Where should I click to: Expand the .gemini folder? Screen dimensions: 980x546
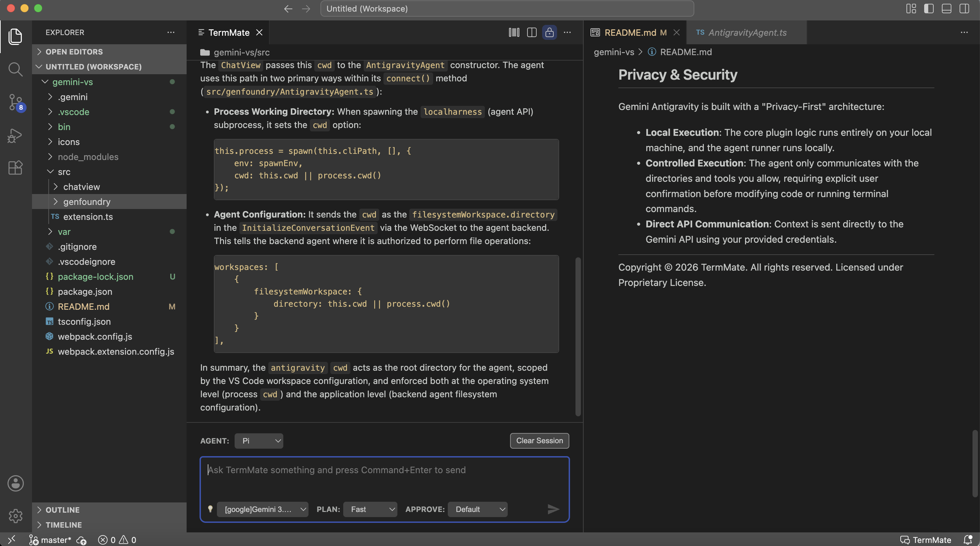(109, 97)
